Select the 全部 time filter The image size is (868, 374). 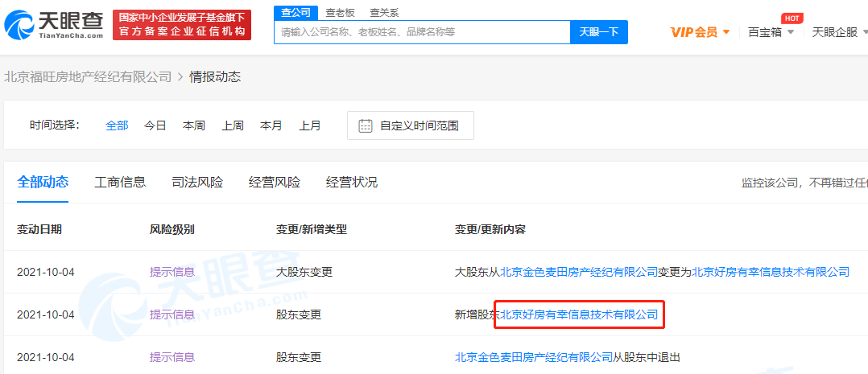pos(117,125)
